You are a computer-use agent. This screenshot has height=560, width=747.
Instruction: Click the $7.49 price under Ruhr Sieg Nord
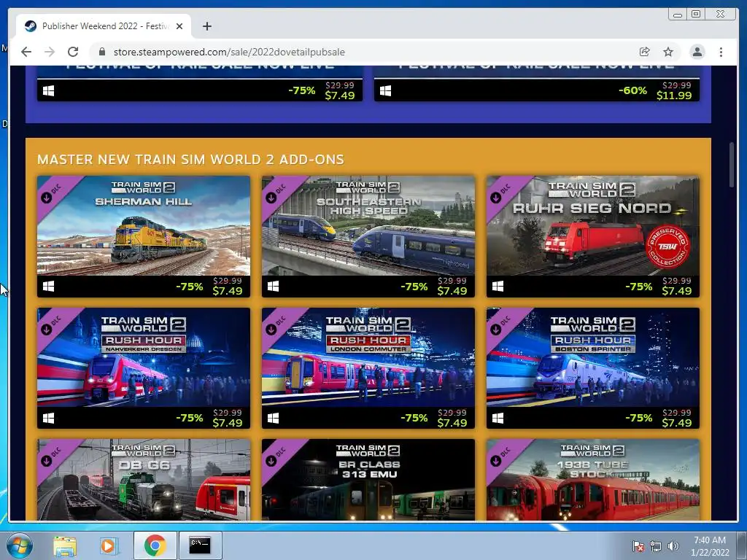tap(676, 291)
